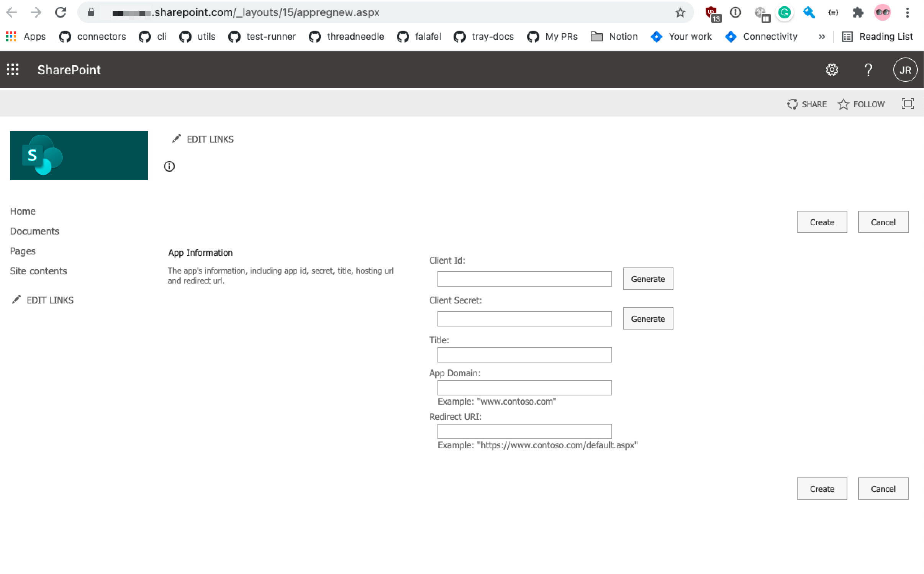Image resolution: width=924 pixels, height=574 pixels.
Task: Click Create to register the app
Action: (x=821, y=221)
